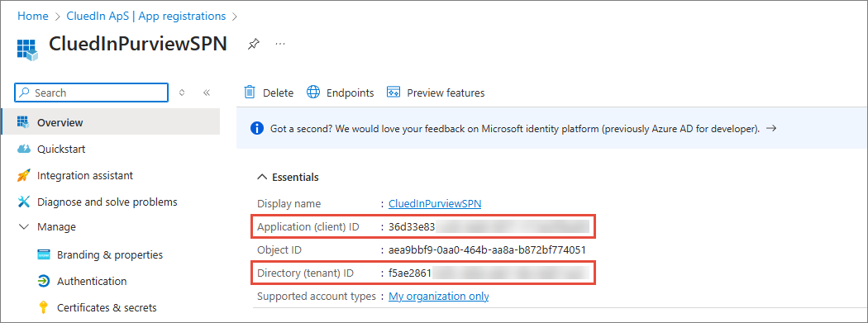Screen dimensions: 868x323
Task: Click the Overview grid icon
Action: tap(23, 122)
